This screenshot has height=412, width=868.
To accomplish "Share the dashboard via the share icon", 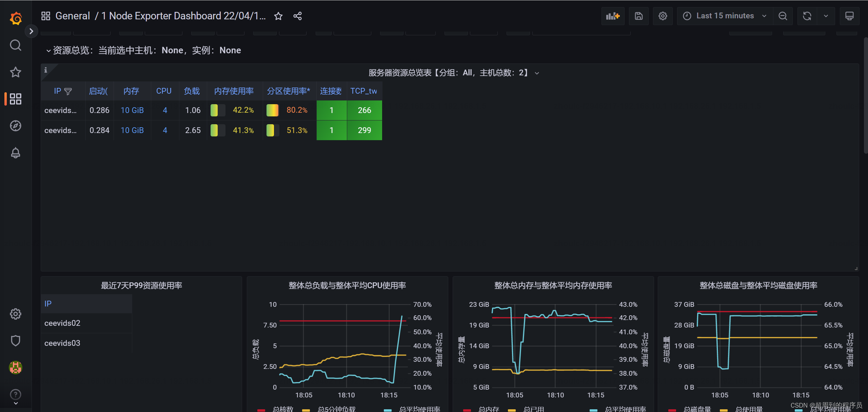I will pos(297,16).
